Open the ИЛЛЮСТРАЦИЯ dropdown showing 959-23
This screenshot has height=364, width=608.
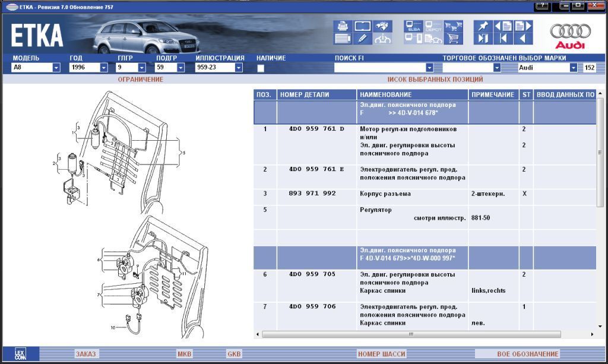239,68
